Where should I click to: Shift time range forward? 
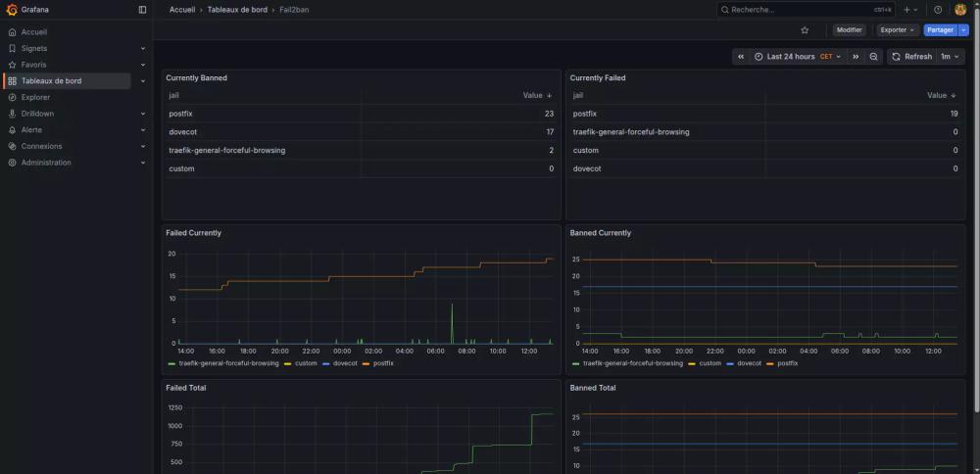tap(856, 57)
